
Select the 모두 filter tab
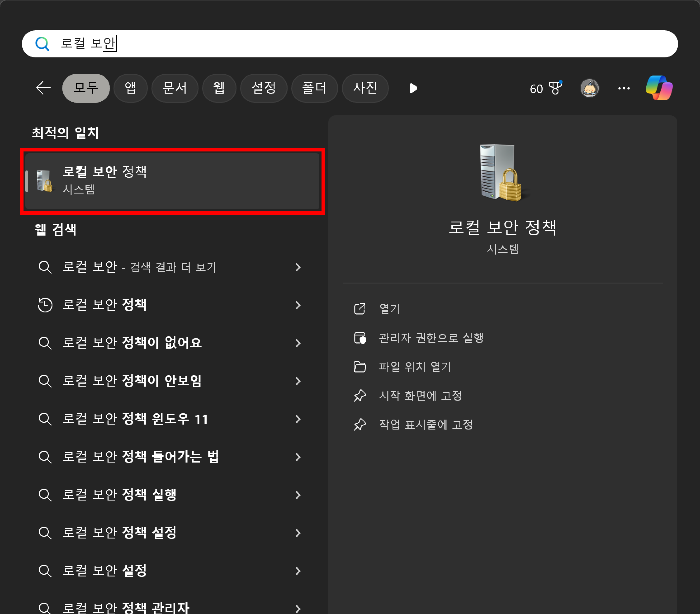(x=86, y=88)
